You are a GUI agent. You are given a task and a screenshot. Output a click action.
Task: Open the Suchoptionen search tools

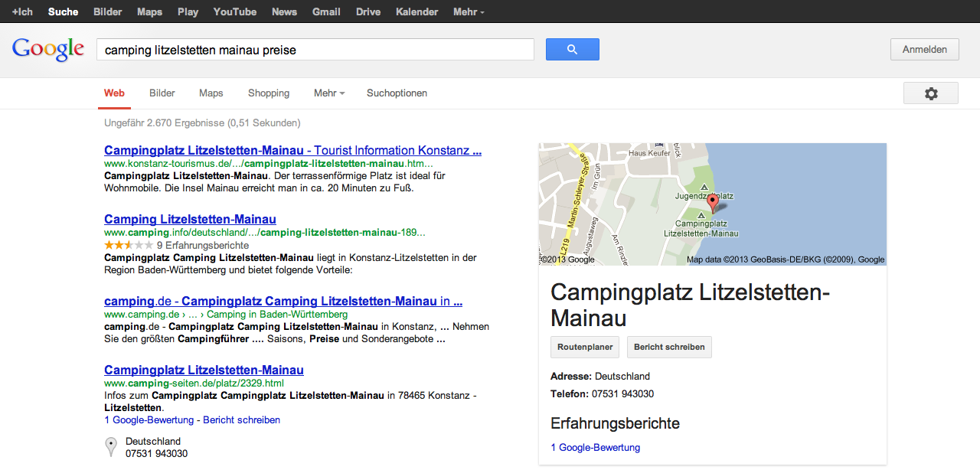click(x=397, y=93)
